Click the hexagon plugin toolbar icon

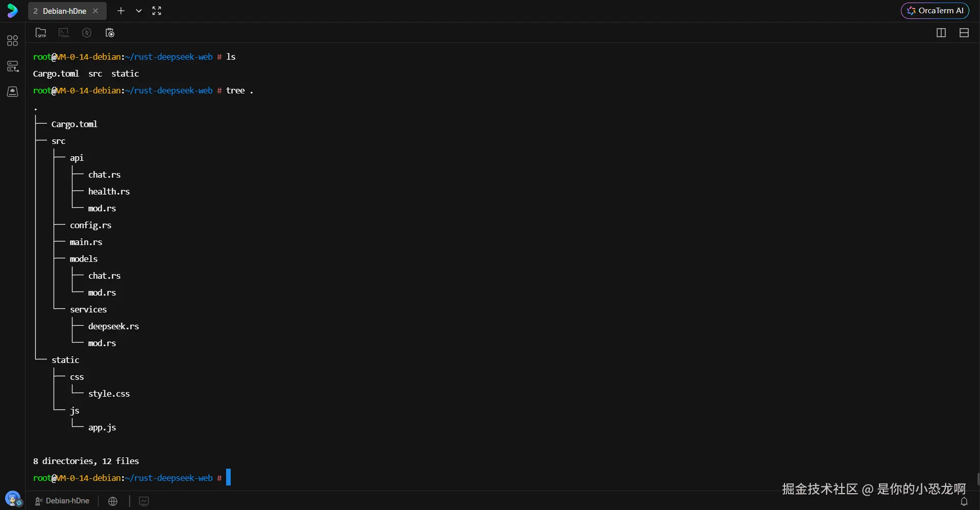click(86, 33)
